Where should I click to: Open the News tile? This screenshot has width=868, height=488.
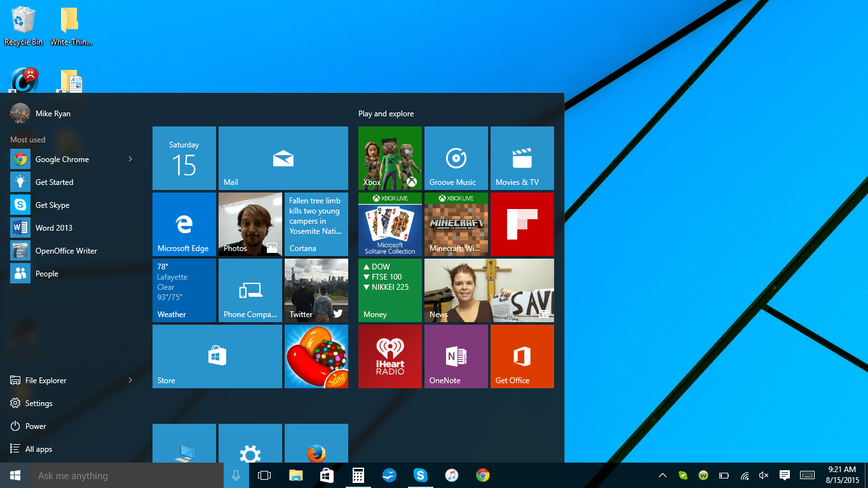point(489,290)
